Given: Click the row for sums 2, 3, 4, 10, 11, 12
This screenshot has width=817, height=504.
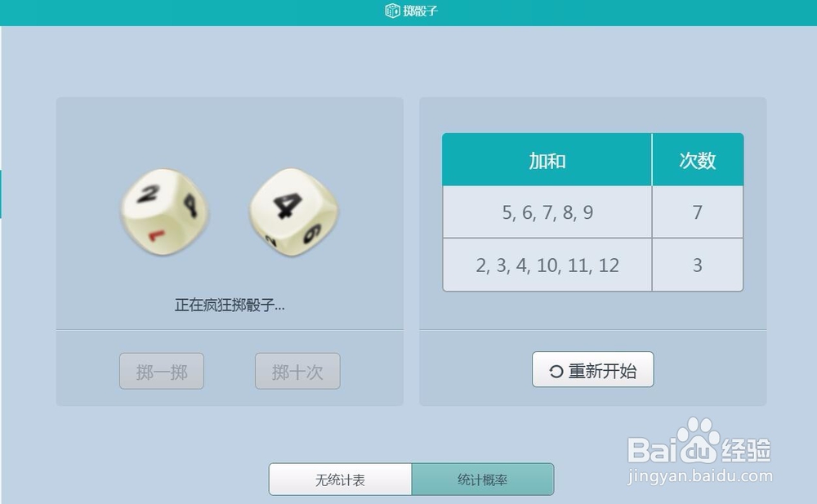Looking at the screenshot, I should pos(593,265).
